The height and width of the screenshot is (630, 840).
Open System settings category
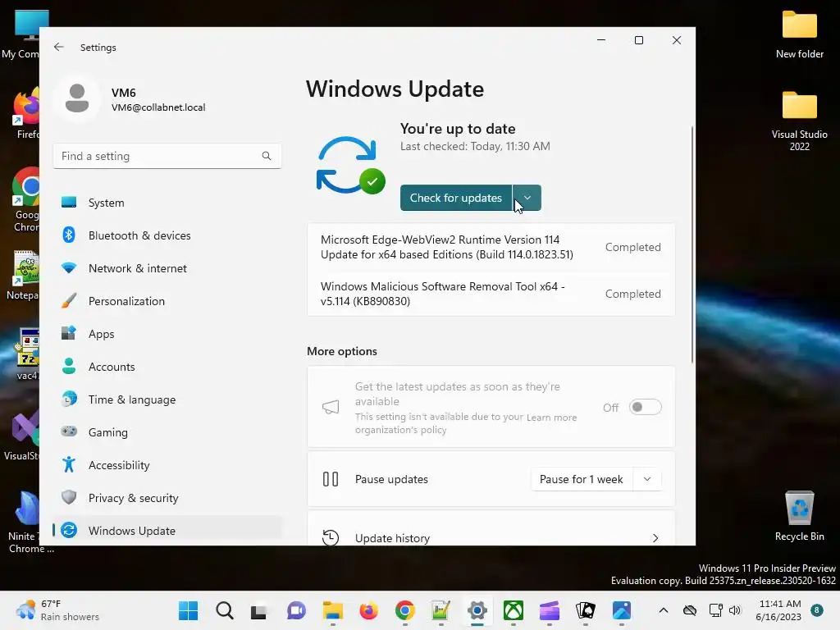[x=167, y=203]
